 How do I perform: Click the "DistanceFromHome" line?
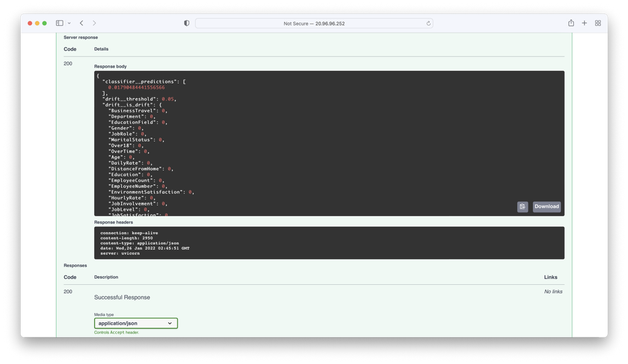(x=141, y=169)
